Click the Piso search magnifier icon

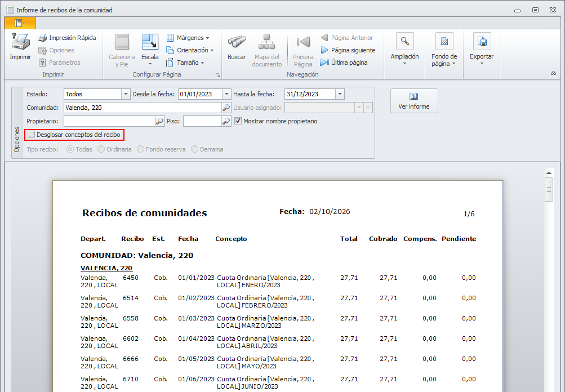[x=226, y=121]
